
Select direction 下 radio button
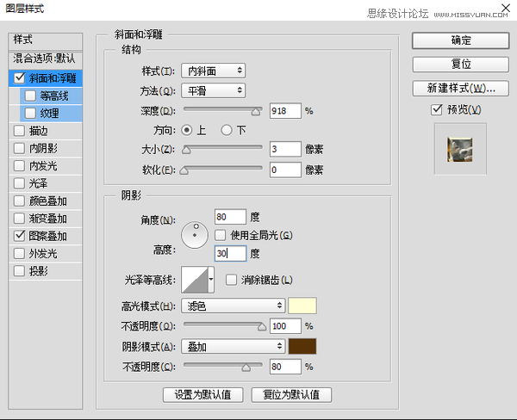(x=227, y=130)
